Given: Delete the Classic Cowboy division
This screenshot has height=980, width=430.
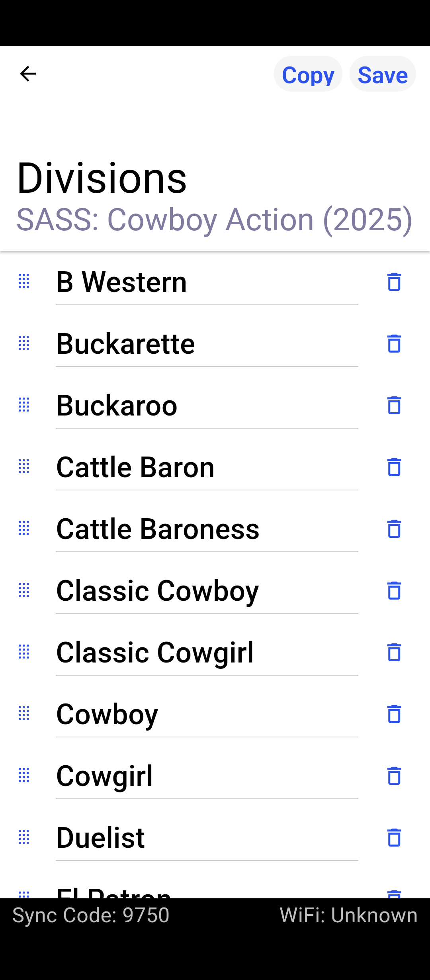Looking at the screenshot, I should (x=394, y=590).
